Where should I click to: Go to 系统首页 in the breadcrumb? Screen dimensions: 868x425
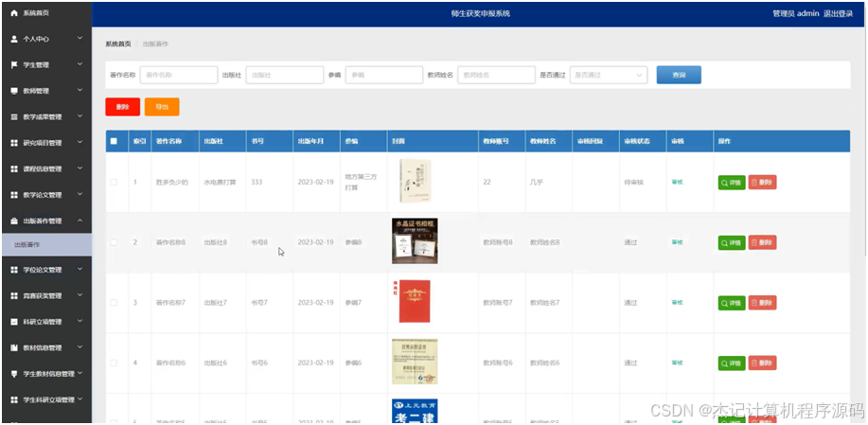118,44
